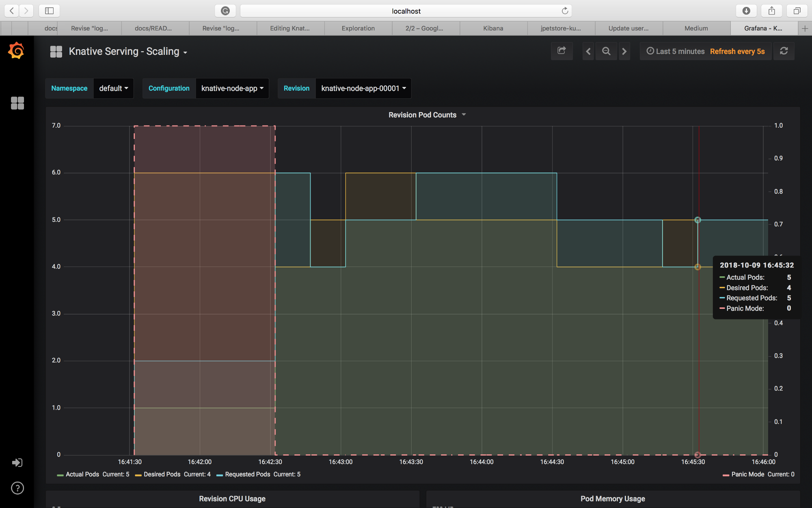Image resolution: width=812 pixels, height=508 pixels.
Task: Open the help question mark icon
Action: click(x=17, y=488)
